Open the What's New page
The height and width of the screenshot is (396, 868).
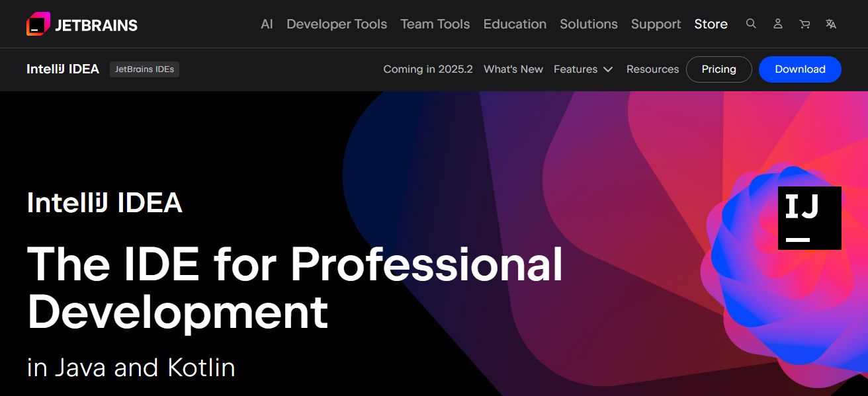tap(513, 69)
